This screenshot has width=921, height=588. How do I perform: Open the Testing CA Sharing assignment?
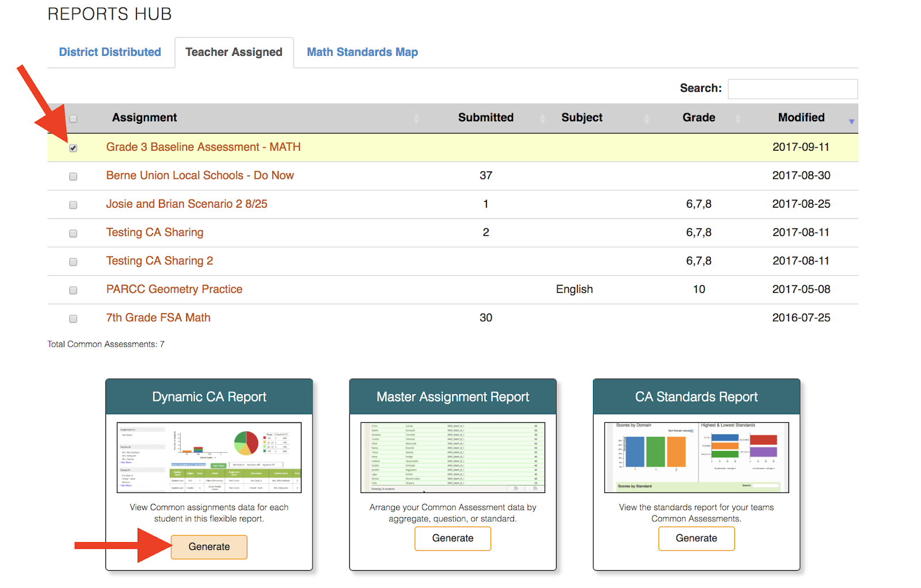click(x=155, y=232)
